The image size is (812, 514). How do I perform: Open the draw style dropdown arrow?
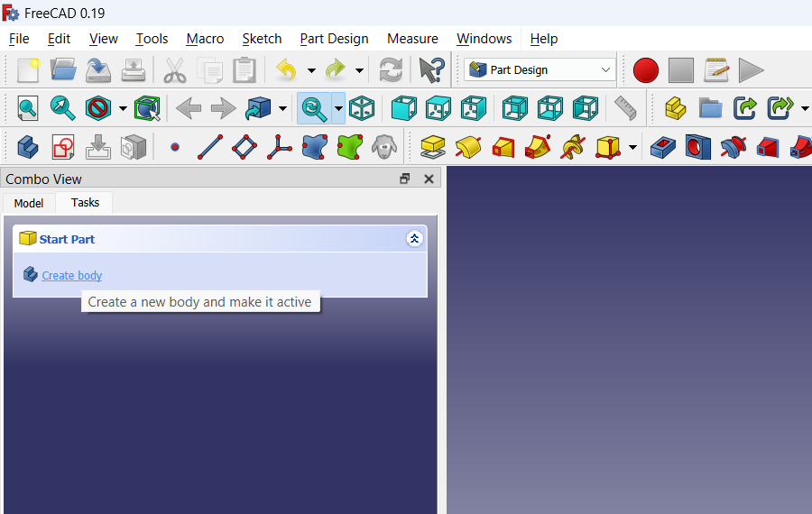(x=123, y=109)
